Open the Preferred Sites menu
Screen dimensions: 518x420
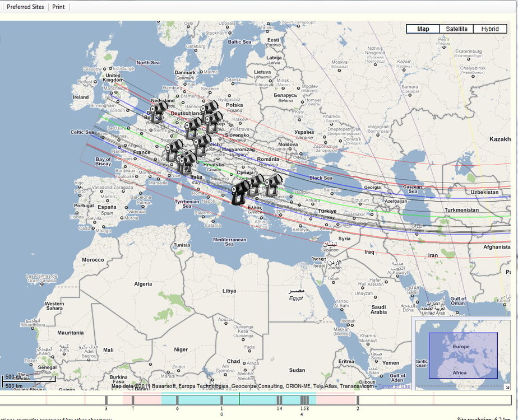coord(26,7)
